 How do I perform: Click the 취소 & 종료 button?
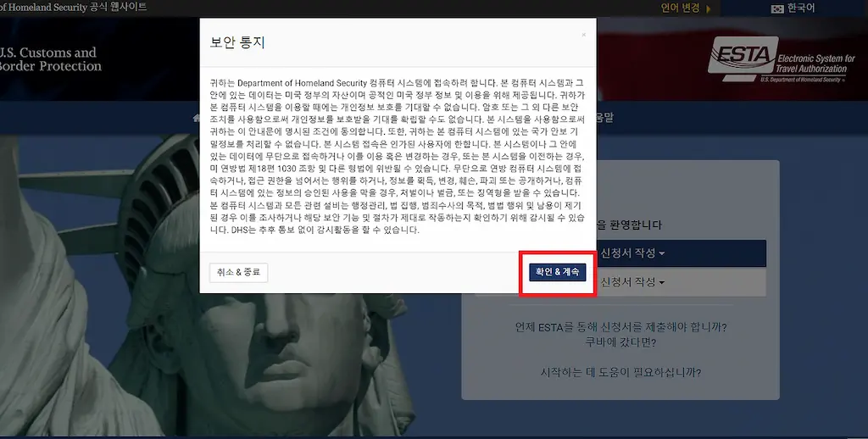tap(238, 272)
